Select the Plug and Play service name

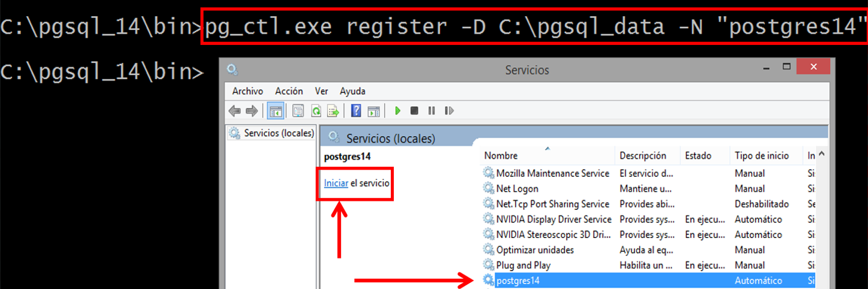[523, 265]
